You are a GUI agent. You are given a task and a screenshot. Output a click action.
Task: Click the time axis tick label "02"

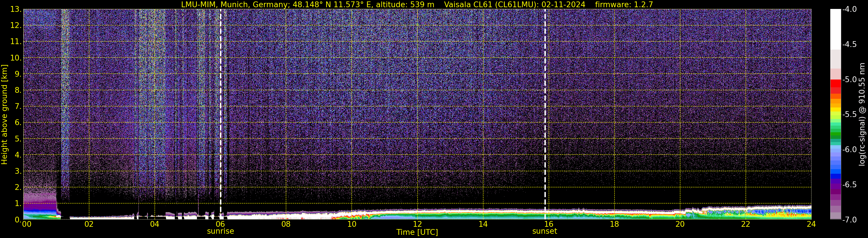[x=89, y=224]
